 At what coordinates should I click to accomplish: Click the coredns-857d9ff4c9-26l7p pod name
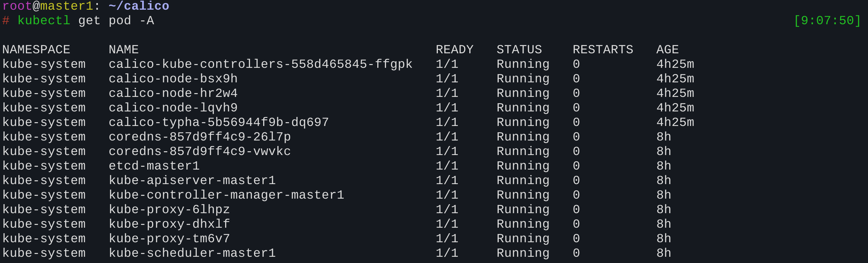pyautogui.click(x=200, y=137)
